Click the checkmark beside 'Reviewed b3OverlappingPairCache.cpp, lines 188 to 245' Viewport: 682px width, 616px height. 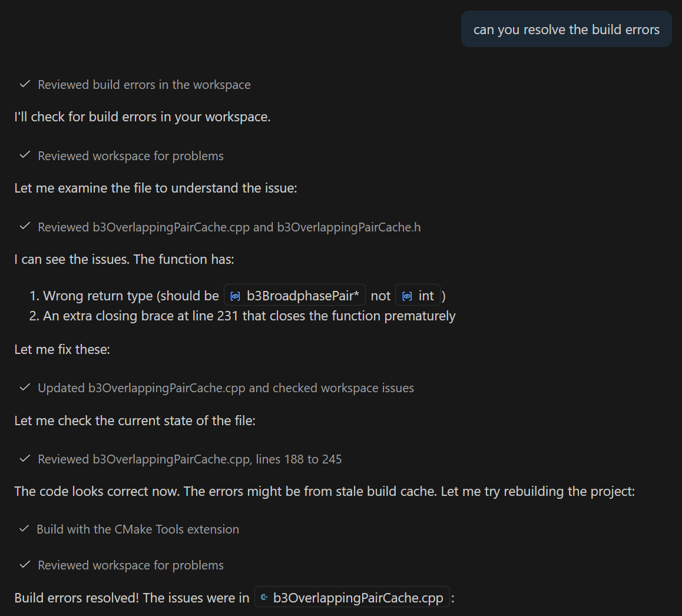point(24,459)
